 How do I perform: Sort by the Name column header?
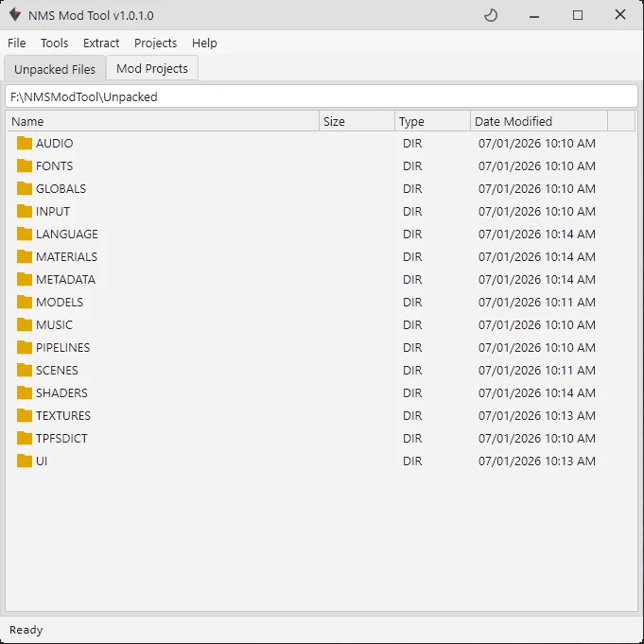pyautogui.click(x=163, y=121)
